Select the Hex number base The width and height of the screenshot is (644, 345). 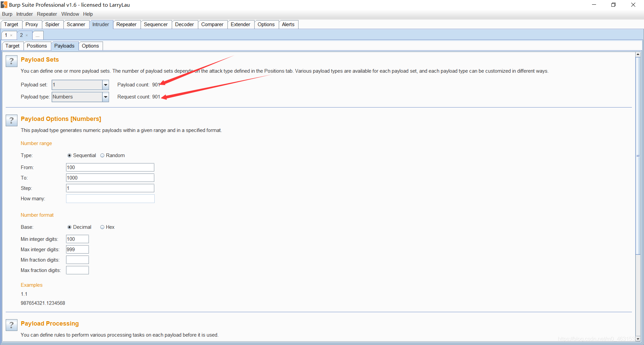tap(102, 227)
